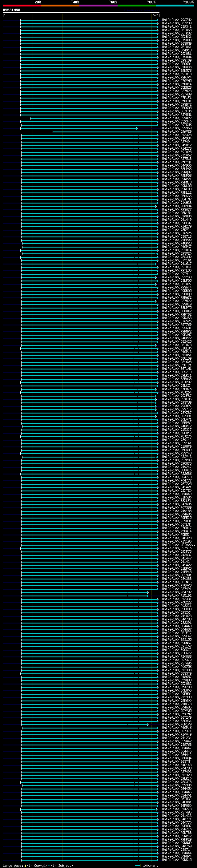The height and width of the screenshot is (868, 197).
Task: Select hit label UniRef100_P27489
Action: click(x=177, y=94)
